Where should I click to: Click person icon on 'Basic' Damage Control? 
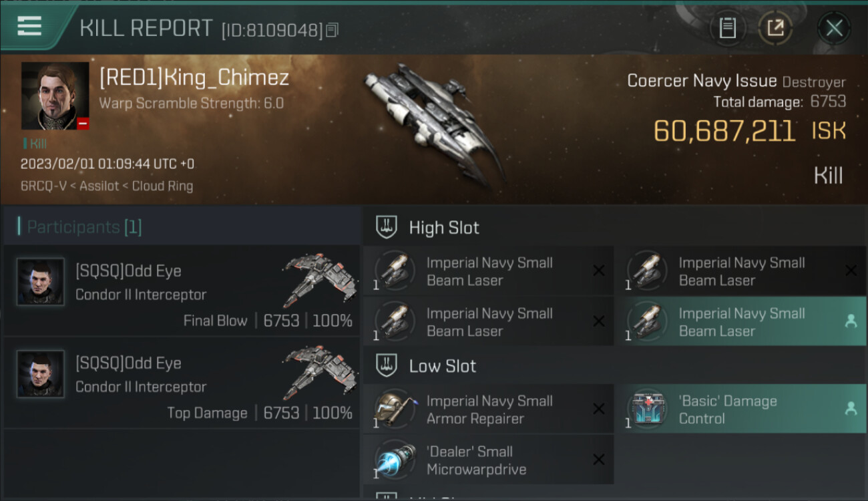[851, 409]
